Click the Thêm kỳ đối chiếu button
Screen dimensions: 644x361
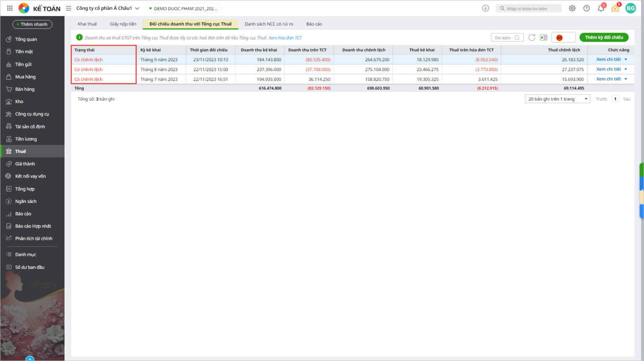(x=604, y=37)
